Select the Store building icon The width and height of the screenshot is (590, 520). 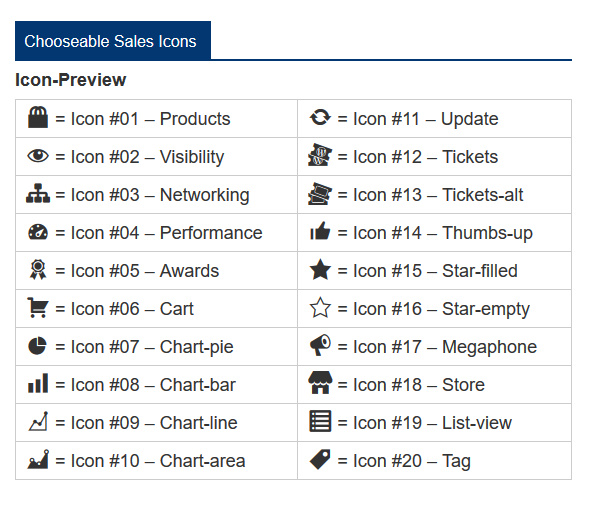320,383
